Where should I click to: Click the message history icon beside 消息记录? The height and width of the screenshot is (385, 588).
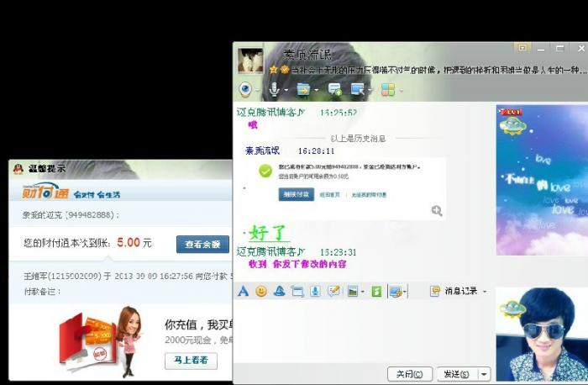point(435,291)
